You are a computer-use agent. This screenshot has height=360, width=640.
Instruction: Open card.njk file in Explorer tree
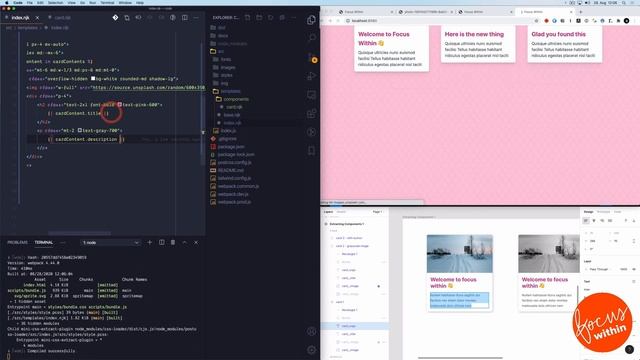point(234,107)
